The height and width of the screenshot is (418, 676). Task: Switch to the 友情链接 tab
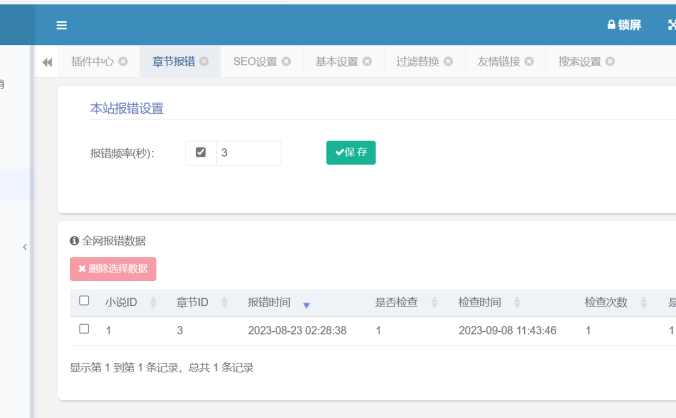(498, 62)
